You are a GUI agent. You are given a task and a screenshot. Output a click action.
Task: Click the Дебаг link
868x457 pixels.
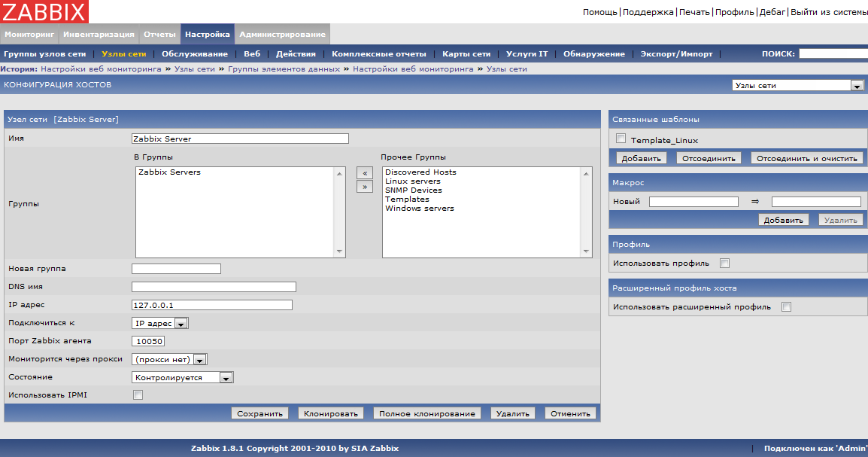pos(772,12)
